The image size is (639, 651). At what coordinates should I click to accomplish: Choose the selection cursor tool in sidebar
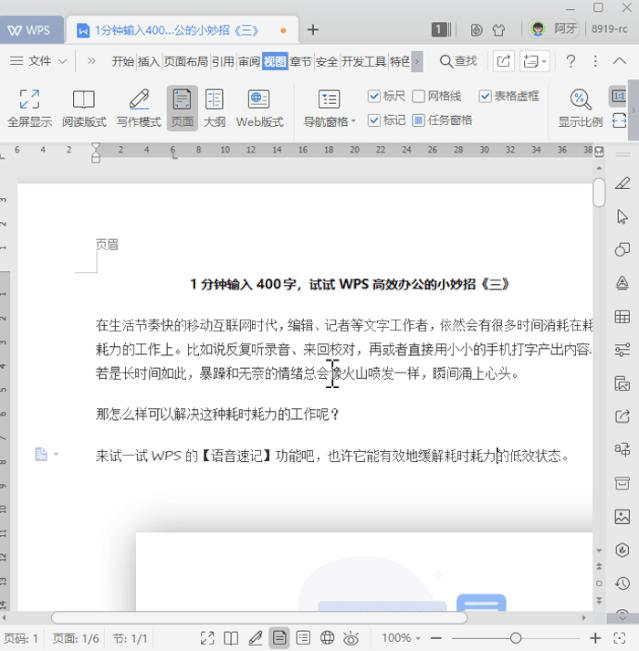click(x=622, y=216)
